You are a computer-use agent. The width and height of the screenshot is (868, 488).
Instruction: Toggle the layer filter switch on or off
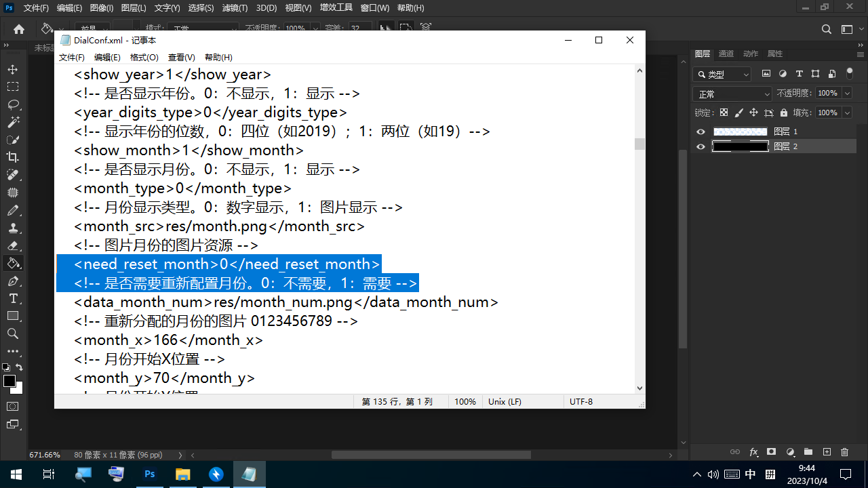[x=850, y=74]
